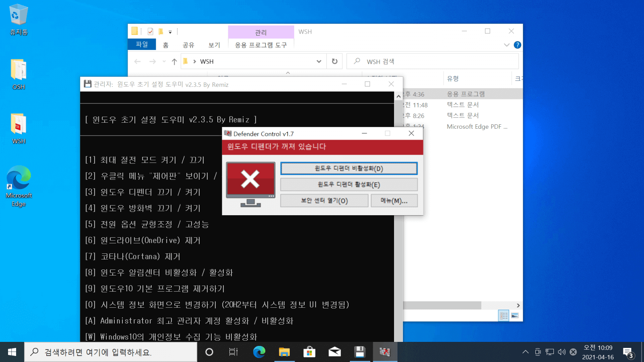
Task: Switch to the 보기 ribbon tab
Action: [214, 45]
